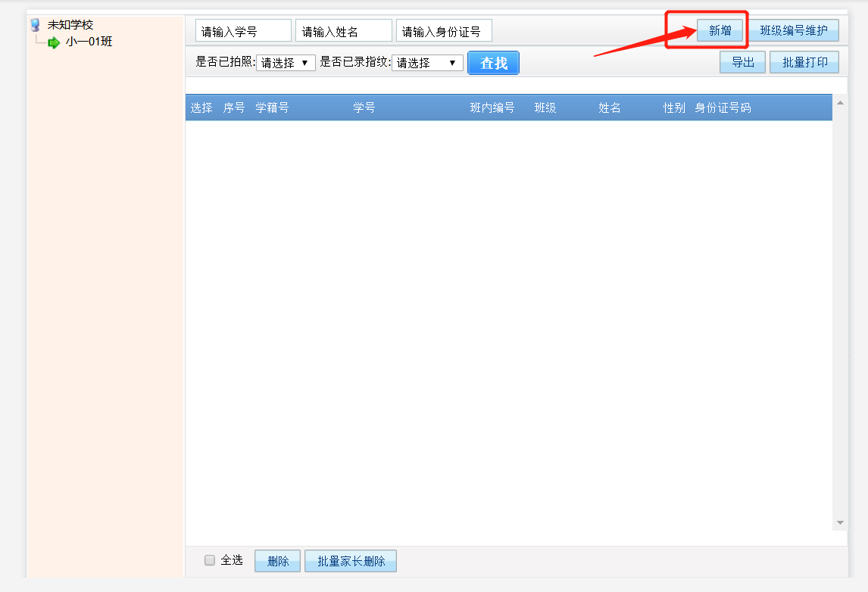Open the 是否已录指纹 dropdown
The width and height of the screenshot is (868, 592).
tap(427, 63)
